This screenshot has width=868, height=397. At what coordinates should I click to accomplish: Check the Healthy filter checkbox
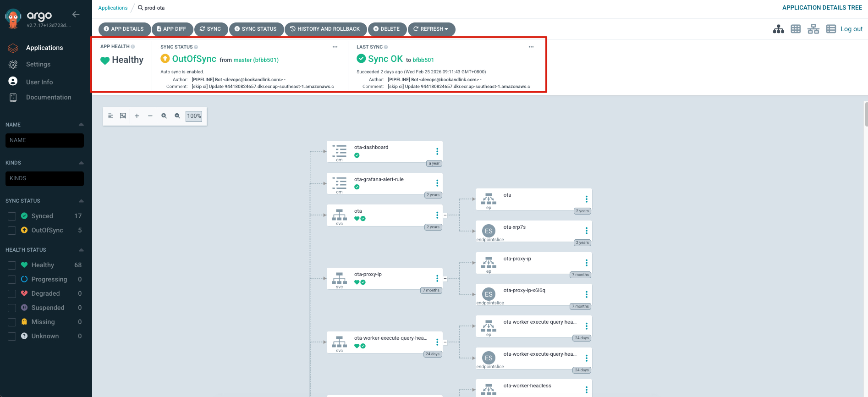12,265
